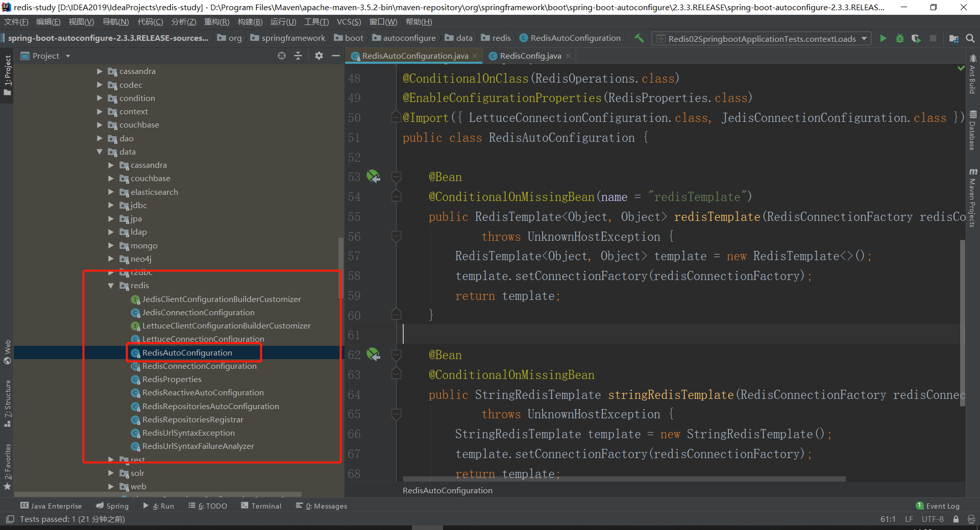Image resolution: width=980 pixels, height=530 pixels.
Task: Run the selected configuration with green arrow
Action: click(883, 38)
